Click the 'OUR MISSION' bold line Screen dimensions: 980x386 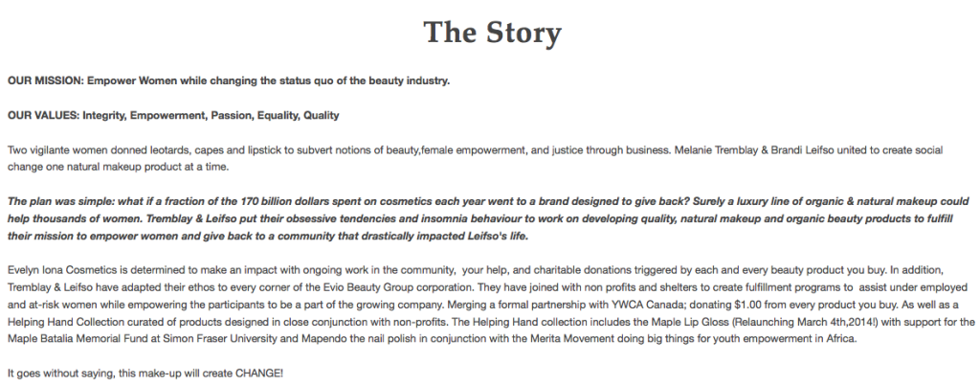(x=229, y=80)
